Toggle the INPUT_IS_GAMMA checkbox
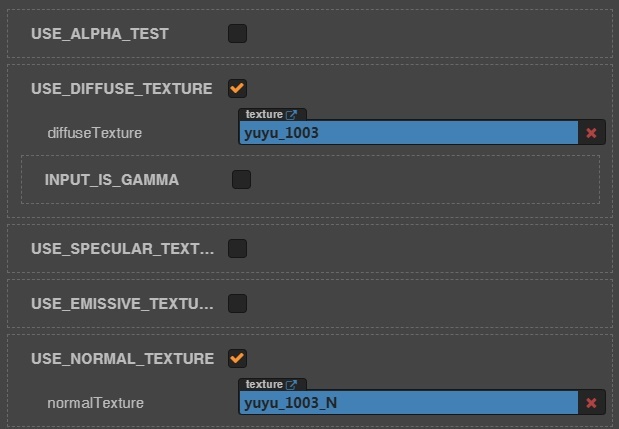Image resolution: width=619 pixels, height=429 pixels. pos(241,180)
